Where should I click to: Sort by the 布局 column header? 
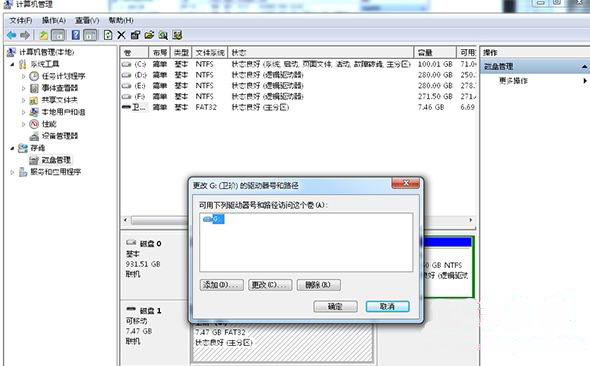coord(160,53)
